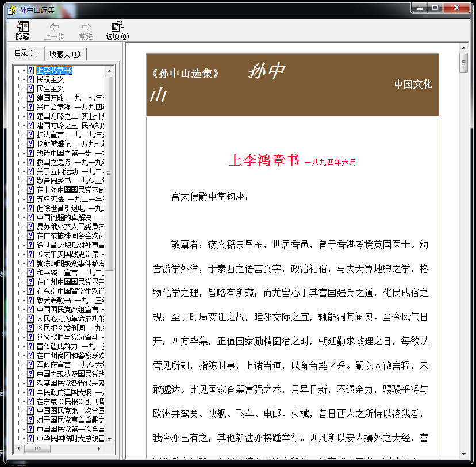This screenshot has height=467, width=476.
Task: Click the page icon beside 促徐世昌引退电
Action: (x=30, y=208)
